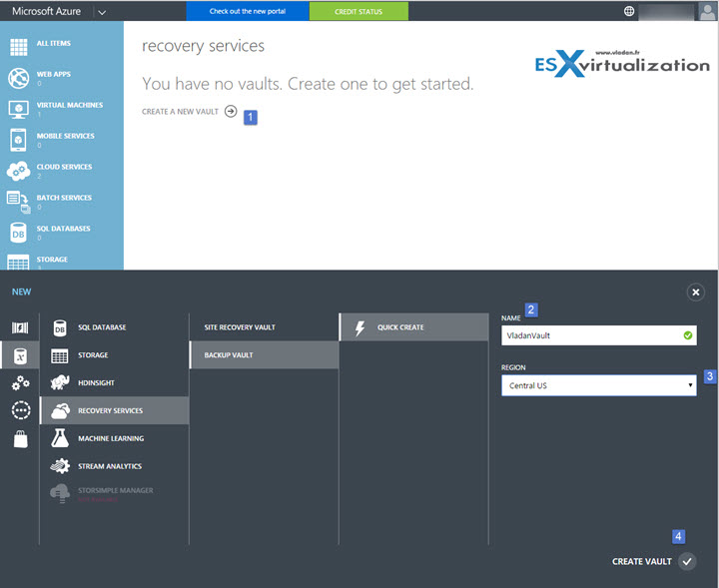Click the blurred account name in header

(665, 11)
